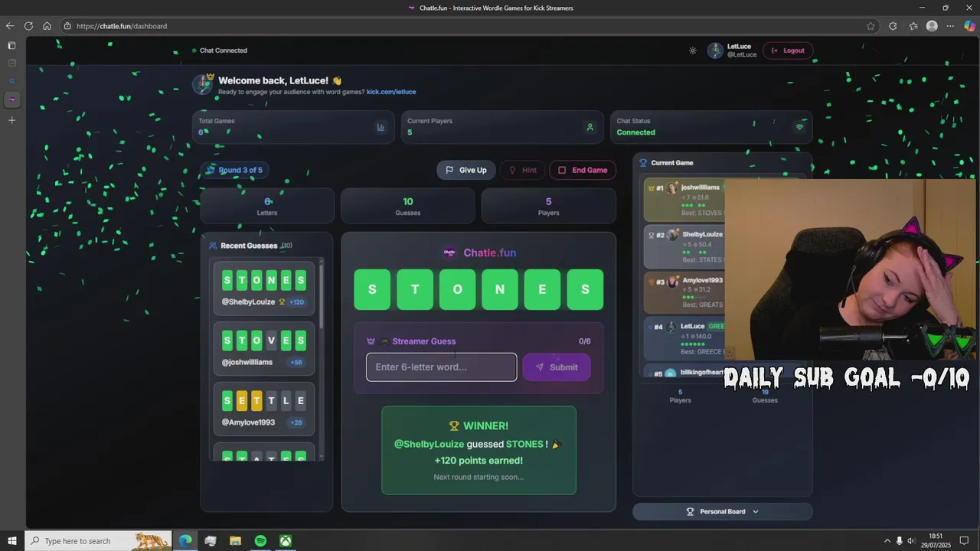Select the Chatle.fun vertical tab
The width and height of the screenshot is (980, 551).
[x=11, y=100]
